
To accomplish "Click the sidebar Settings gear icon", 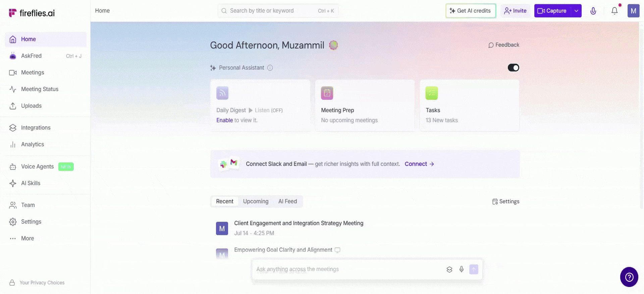I will coord(13,222).
